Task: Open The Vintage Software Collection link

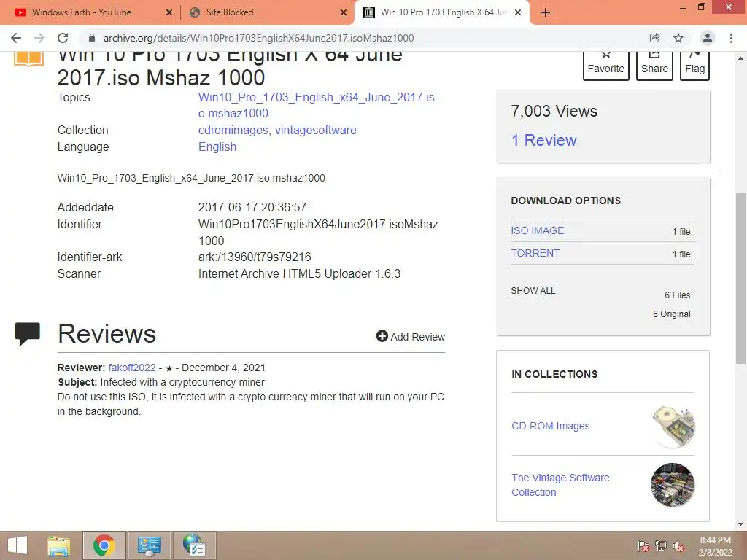Action: coord(560,485)
